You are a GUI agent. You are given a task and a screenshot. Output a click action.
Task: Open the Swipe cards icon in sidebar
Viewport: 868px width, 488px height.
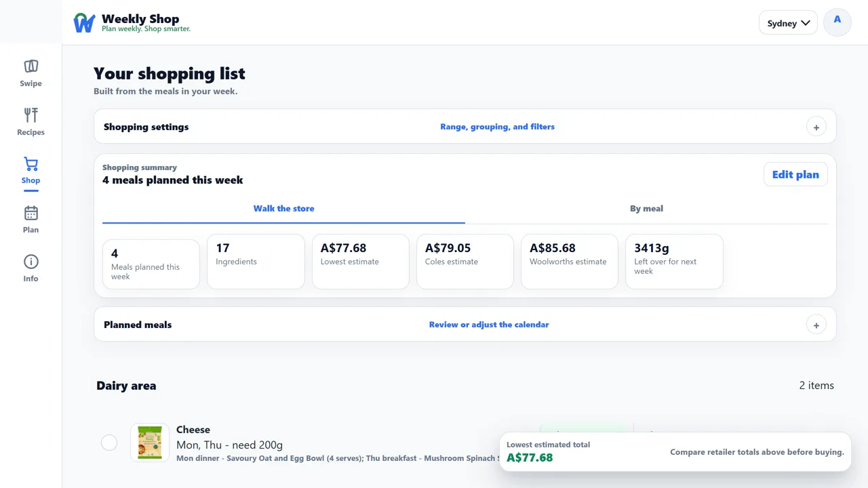tap(31, 66)
